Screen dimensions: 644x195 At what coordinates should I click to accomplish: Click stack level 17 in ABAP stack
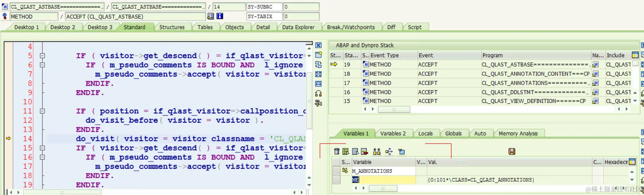347,83
